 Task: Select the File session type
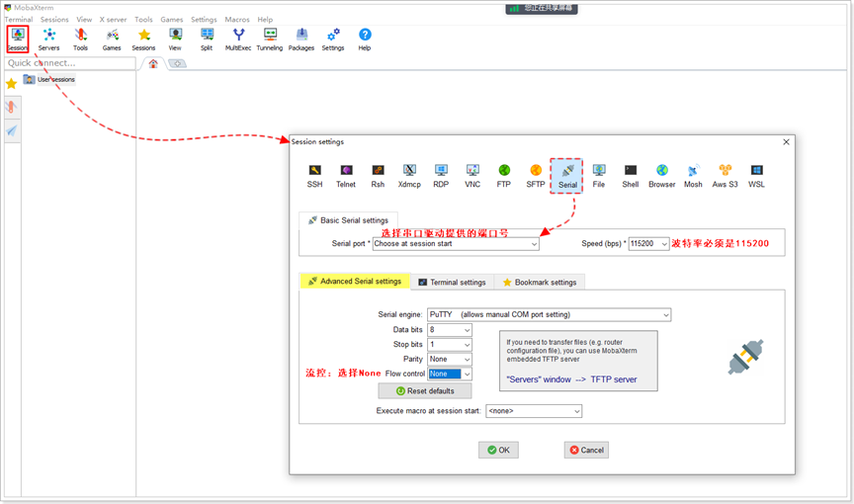click(x=599, y=176)
